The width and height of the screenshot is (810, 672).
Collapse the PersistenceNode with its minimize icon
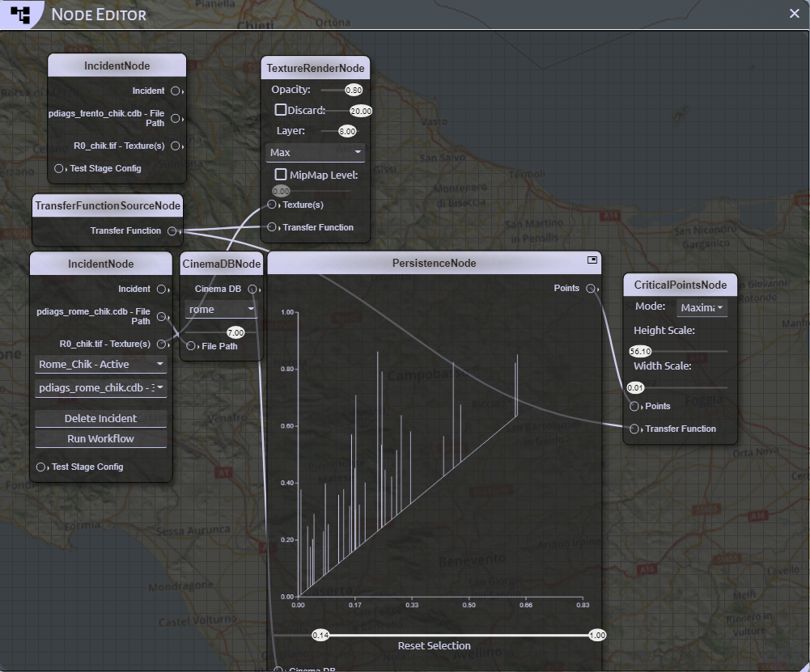(592, 260)
